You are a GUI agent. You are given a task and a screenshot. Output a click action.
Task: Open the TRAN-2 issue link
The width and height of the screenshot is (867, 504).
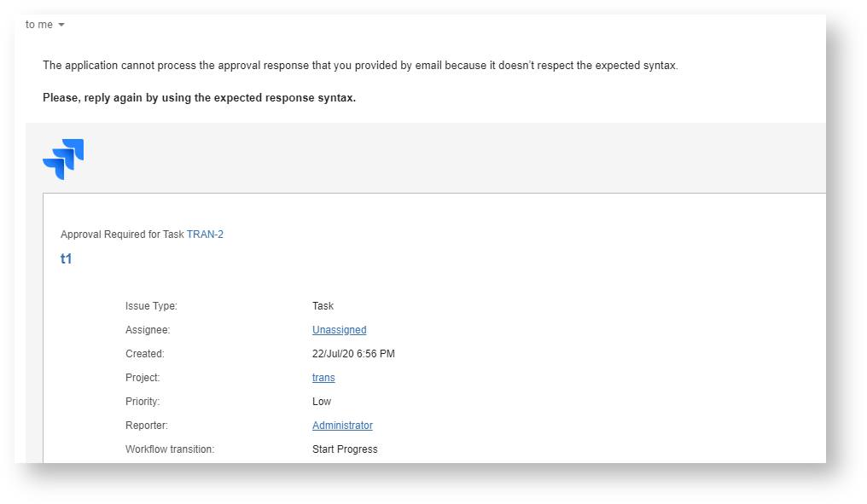(x=205, y=235)
